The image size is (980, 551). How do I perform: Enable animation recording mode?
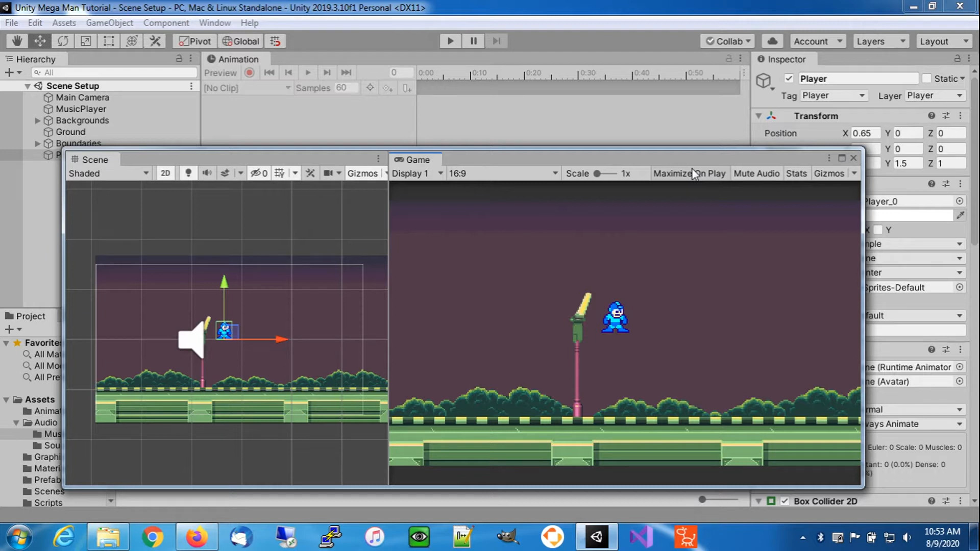[249, 72]
